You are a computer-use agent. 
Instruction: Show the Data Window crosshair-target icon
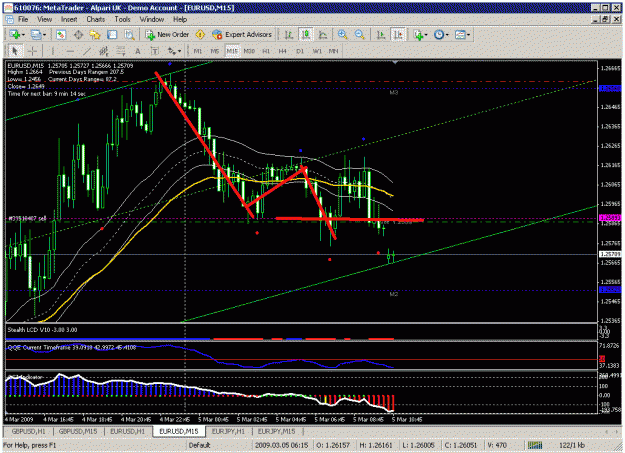tap(78, 35)
